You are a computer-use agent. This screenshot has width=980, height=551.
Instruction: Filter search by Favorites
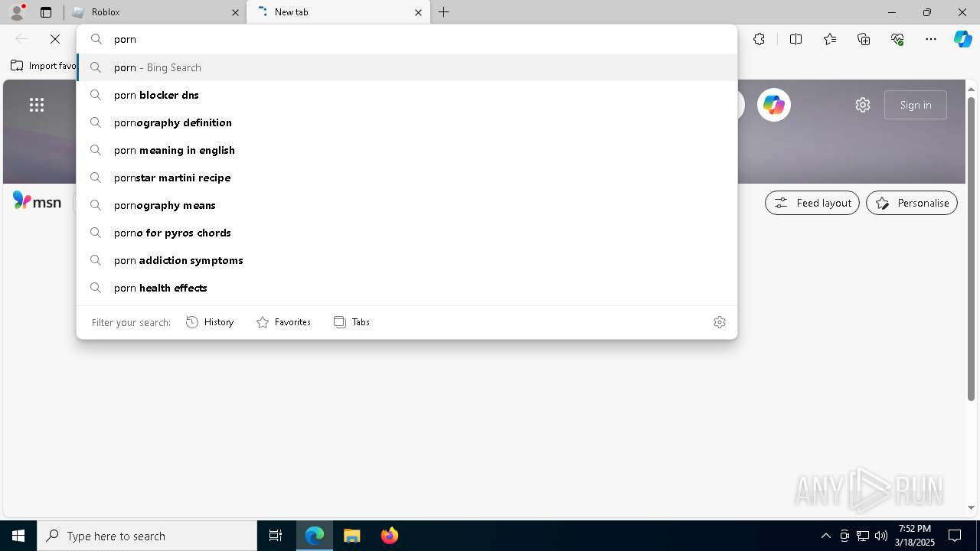pos(283,322)
